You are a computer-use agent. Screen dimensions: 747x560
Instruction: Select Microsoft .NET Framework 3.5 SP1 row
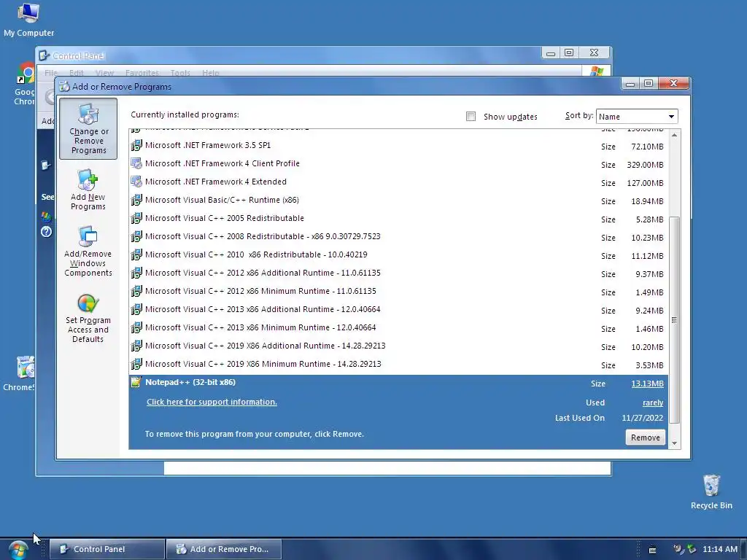tap(399, 146)
